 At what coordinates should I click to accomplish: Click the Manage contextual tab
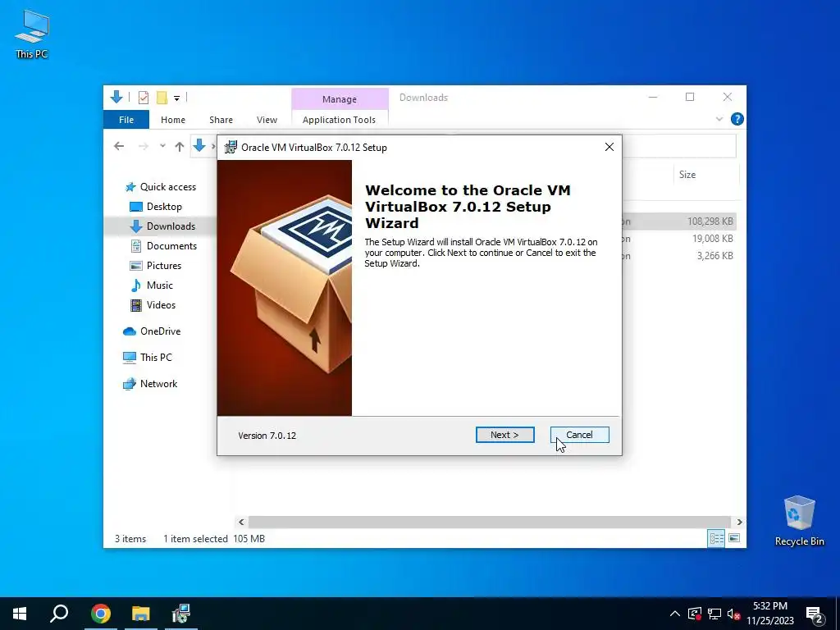340,99
